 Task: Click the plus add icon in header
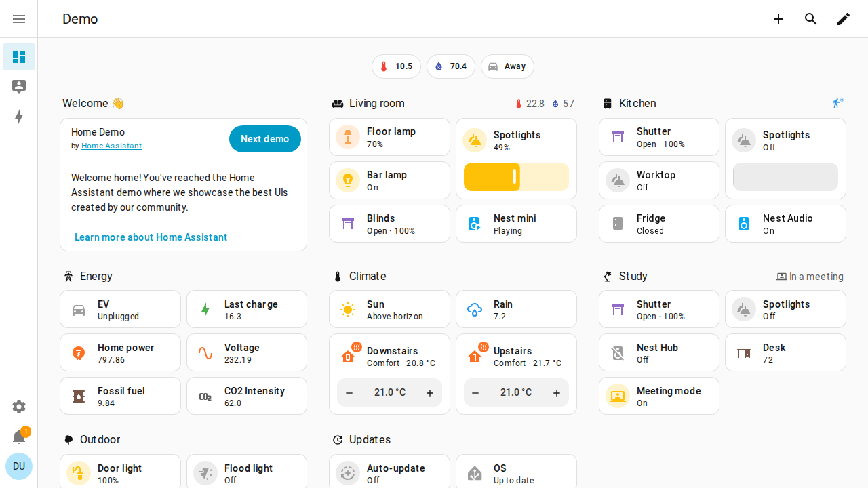tap(778, 19)
